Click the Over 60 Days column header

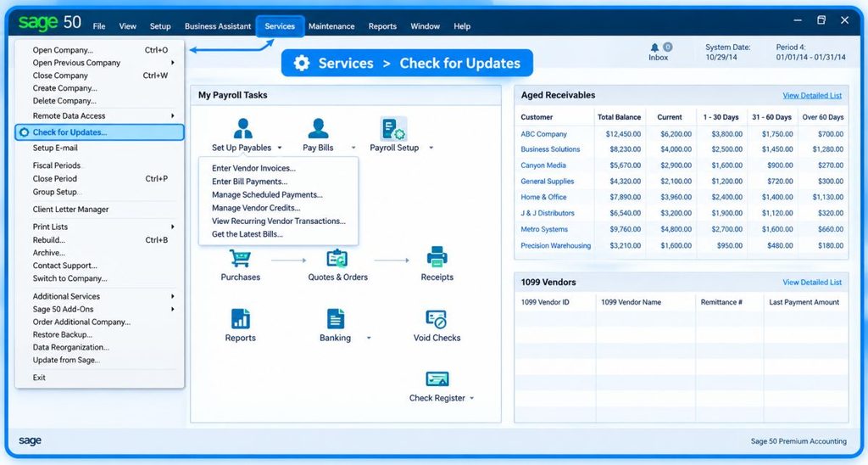[822, 117]
